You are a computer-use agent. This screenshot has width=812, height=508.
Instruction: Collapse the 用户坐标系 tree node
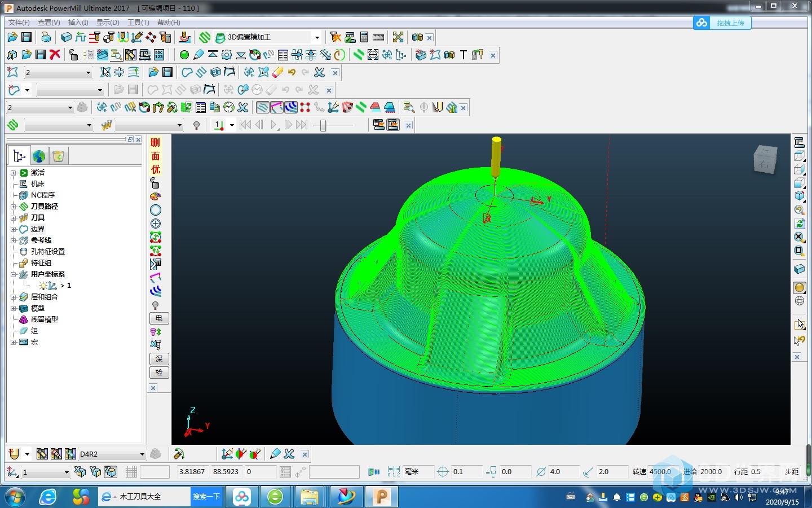(x=13, y=274)
